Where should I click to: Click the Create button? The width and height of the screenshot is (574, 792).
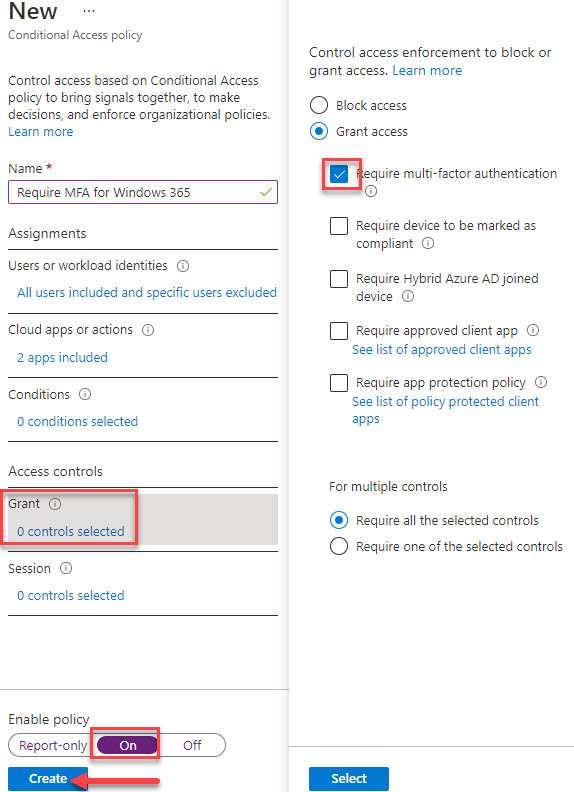click(48, 778)
